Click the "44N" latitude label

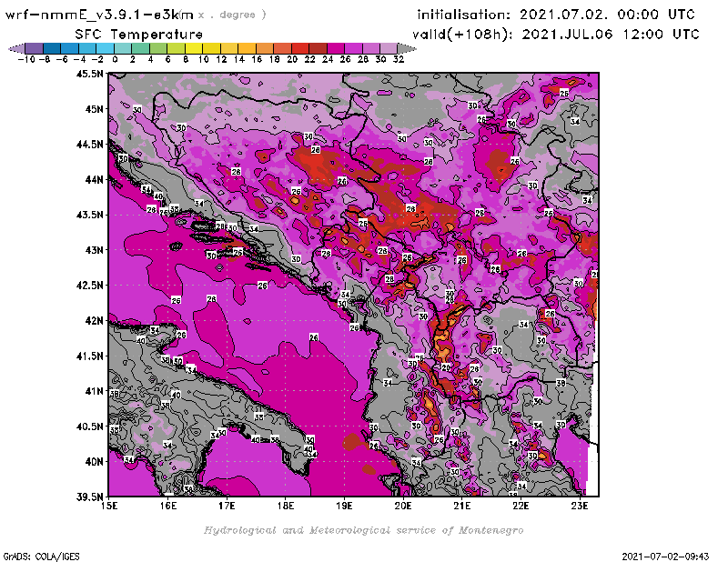coord(94,179)
